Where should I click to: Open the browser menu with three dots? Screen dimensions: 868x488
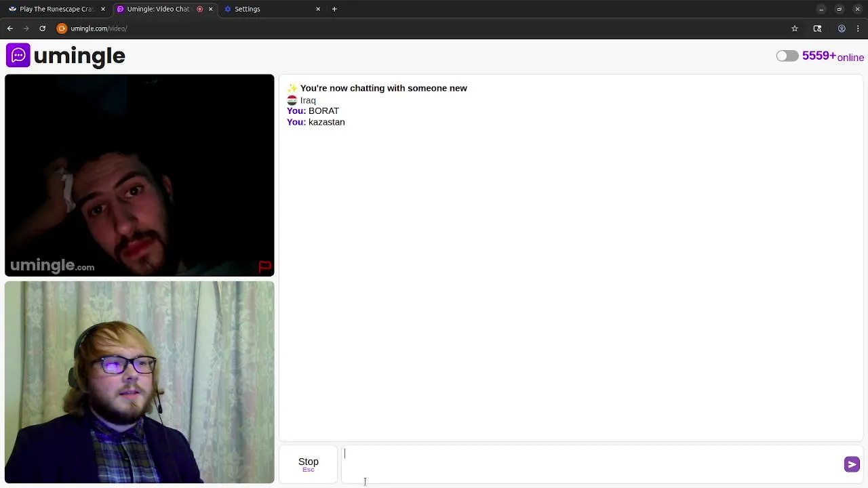(859, 28)
